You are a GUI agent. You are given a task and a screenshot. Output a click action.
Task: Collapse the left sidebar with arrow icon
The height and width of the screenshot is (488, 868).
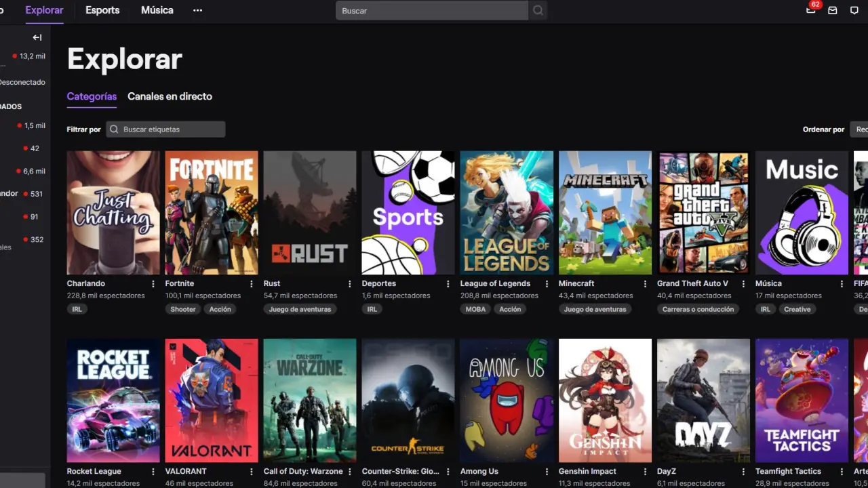click(x=37, y=37)
